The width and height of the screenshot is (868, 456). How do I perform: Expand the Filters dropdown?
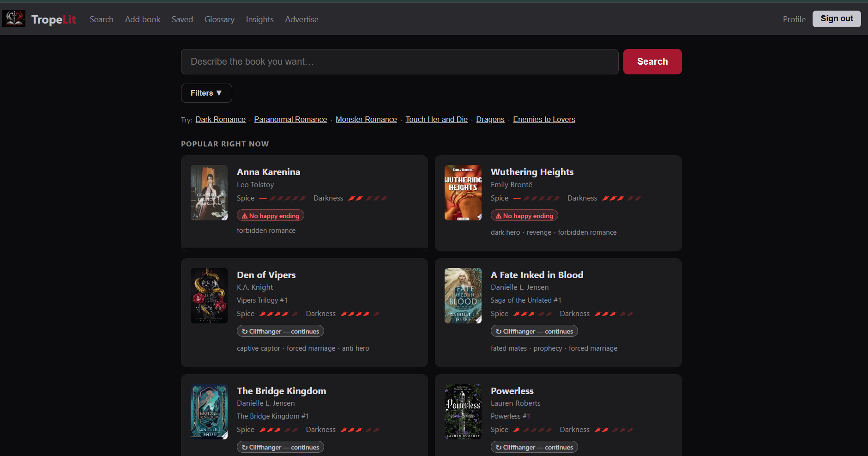coord(206,93)
